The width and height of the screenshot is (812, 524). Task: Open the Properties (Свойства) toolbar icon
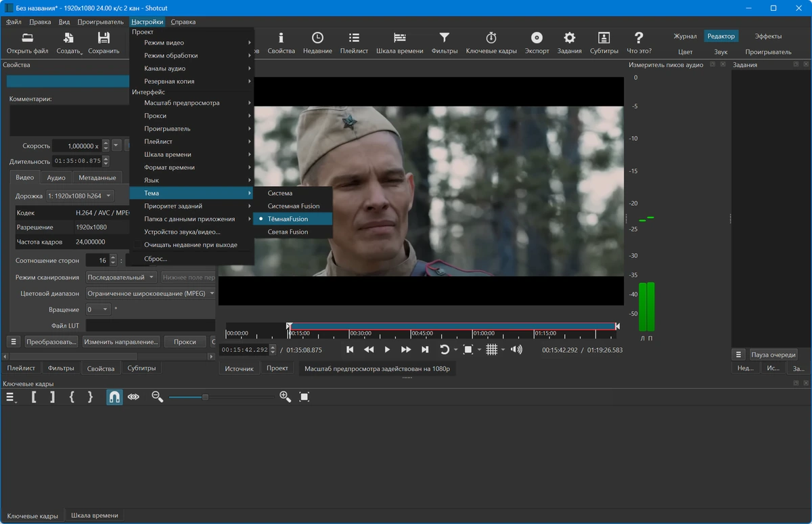coord(281,42)
